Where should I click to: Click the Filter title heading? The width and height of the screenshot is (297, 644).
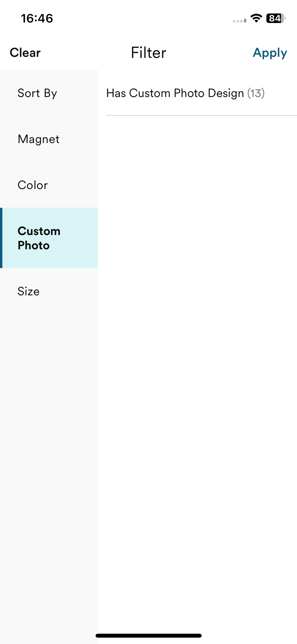click(x=149, y=53)
